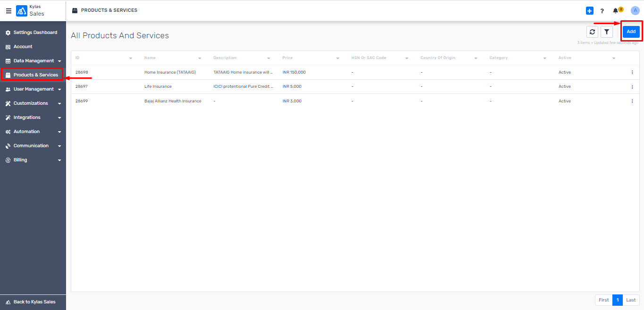Click the blue quick-add plus icon
The image size is (644, 310).
pyautogui.click(x=590, y=11)
